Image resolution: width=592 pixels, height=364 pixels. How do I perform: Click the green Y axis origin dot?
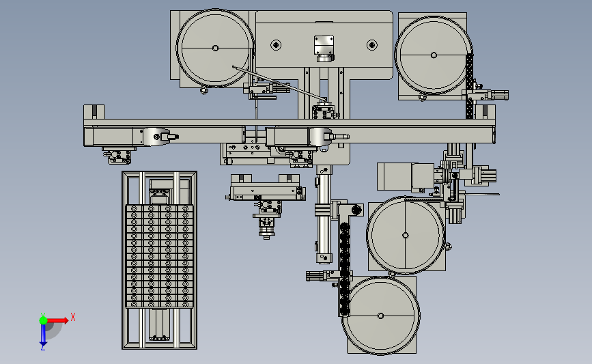click(43, 320)
